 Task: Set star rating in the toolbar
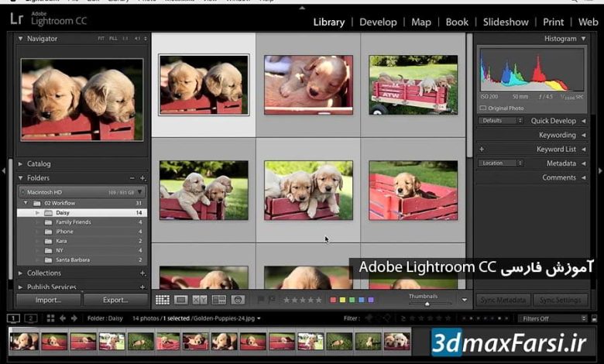pos(302,300)
